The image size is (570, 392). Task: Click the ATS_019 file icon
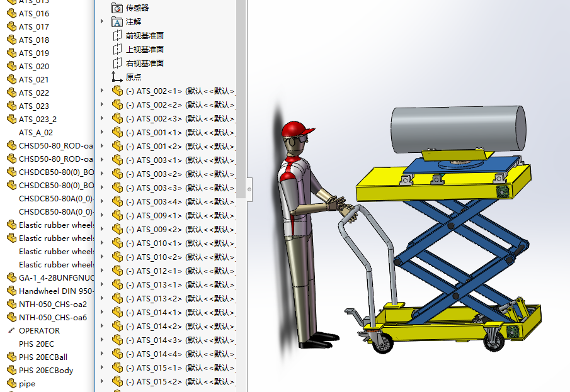(x=11, y=53)
